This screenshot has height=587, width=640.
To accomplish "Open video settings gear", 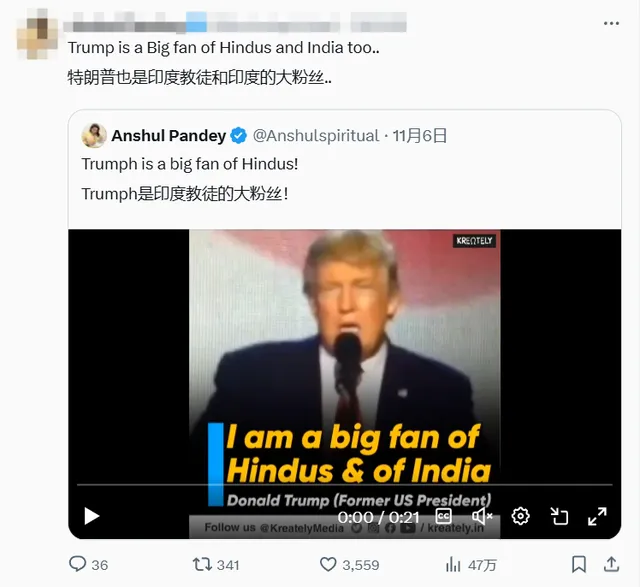I will (520, 516).
